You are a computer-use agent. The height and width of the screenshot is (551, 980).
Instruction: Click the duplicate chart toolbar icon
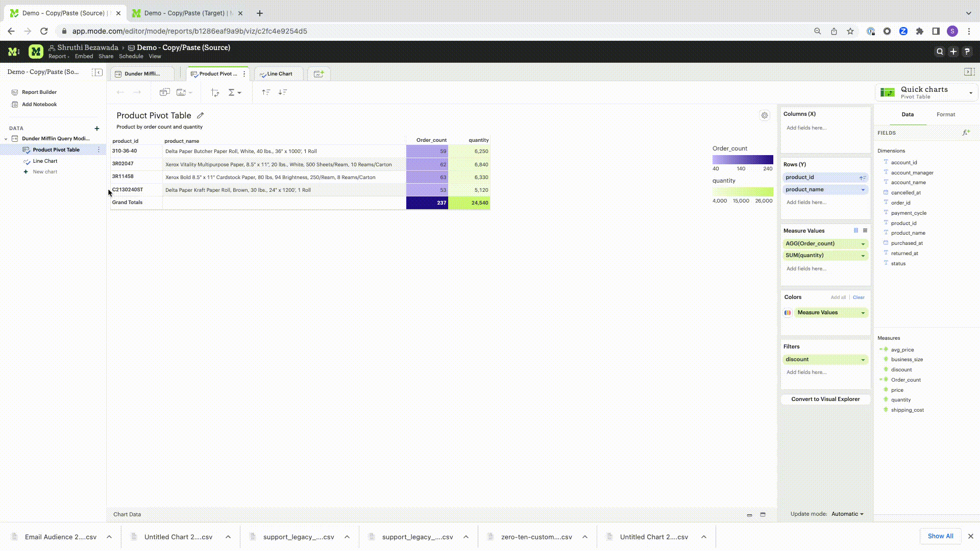[x=164, y=92]
